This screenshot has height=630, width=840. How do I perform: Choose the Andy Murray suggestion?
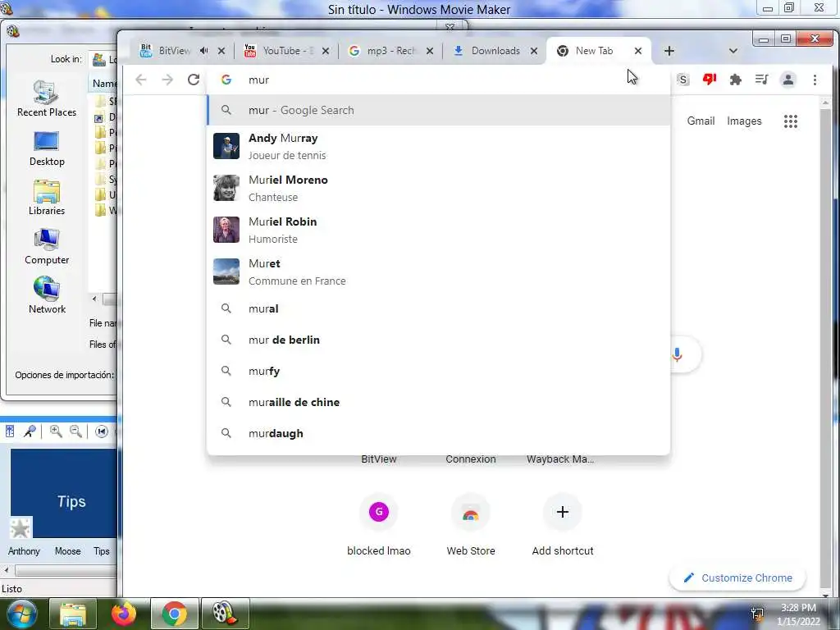coord(439,146)
